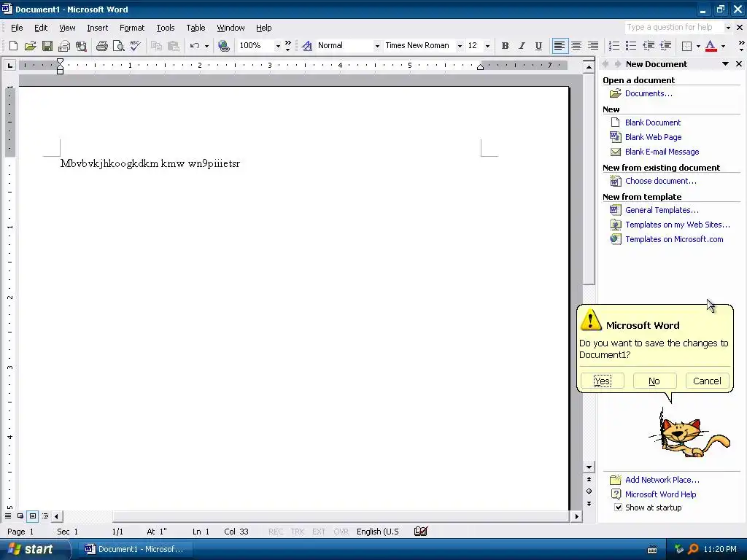747x560 pixels.
Task: Toggle Italic formatting
Action: click(522, 46)
